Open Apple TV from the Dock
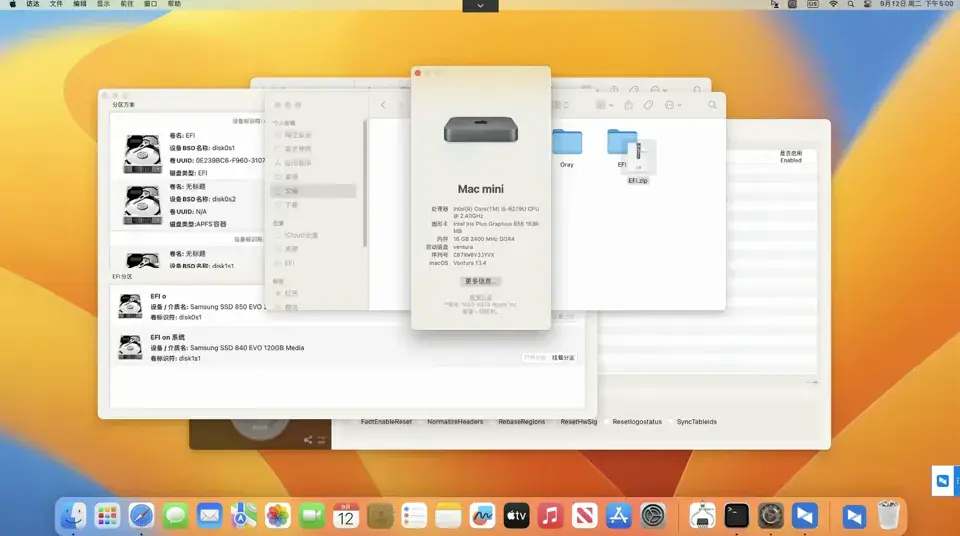 [x=516, y=516]
